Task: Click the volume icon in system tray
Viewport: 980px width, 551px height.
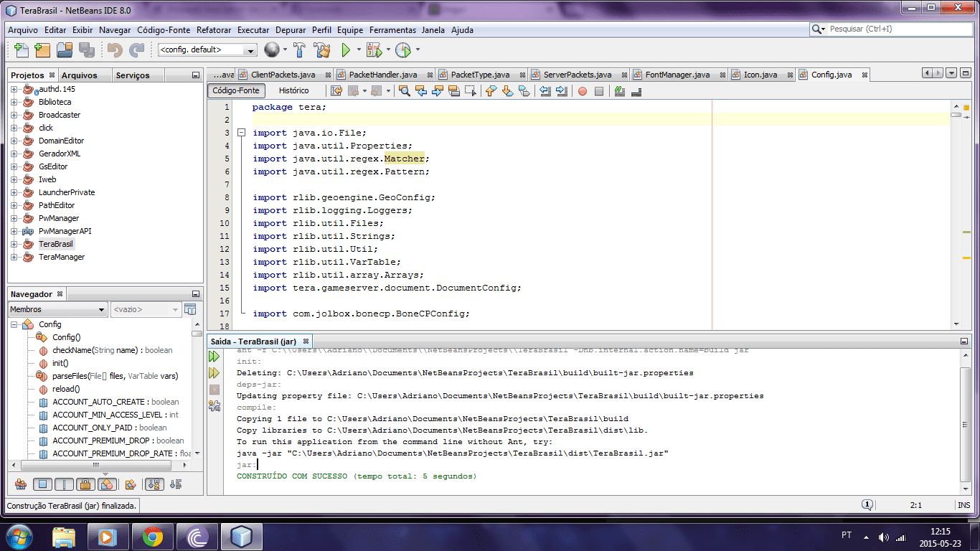Action: tap(883, 537)
